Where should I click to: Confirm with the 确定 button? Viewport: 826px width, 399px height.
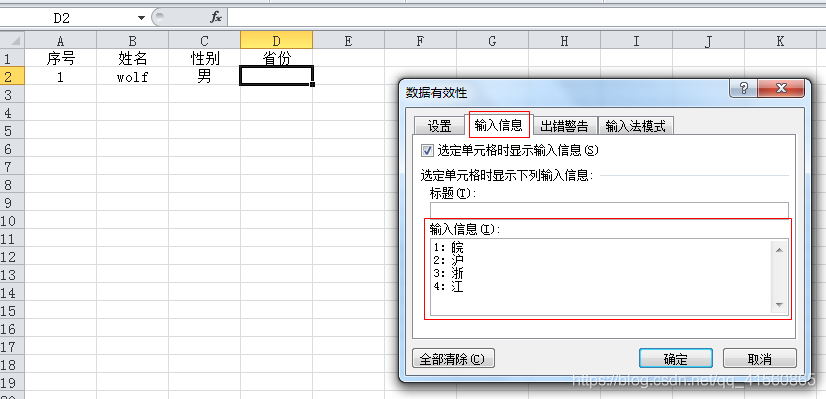coord(675,358)
